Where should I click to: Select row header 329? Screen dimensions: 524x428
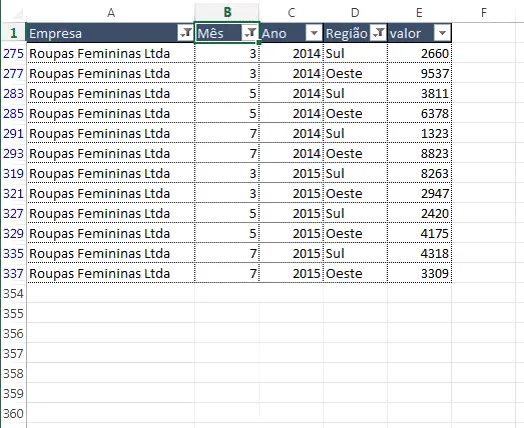(x=13, y=234)
